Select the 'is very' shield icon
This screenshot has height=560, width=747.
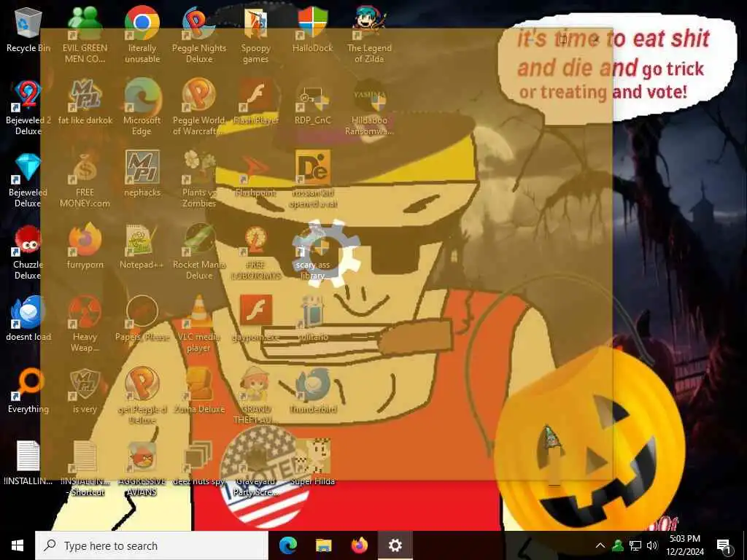coord(85,391)
